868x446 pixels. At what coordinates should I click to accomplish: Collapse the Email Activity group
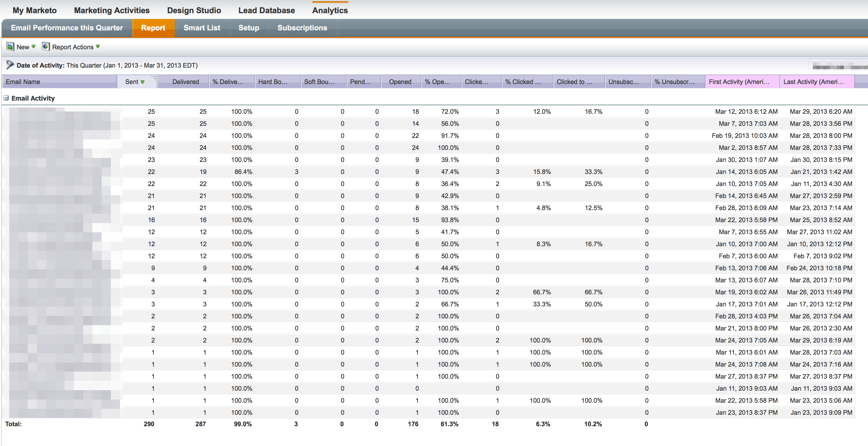[6, 98]
